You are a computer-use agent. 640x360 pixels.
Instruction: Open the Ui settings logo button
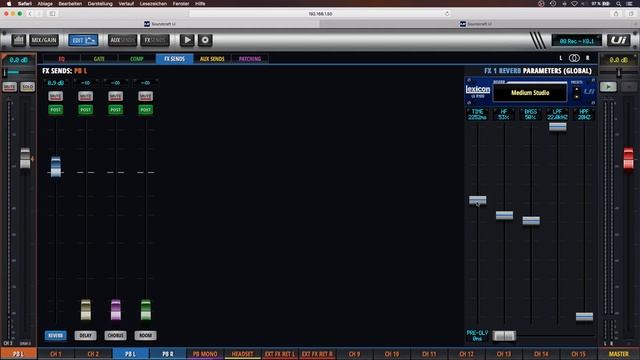tap(619, 40)
